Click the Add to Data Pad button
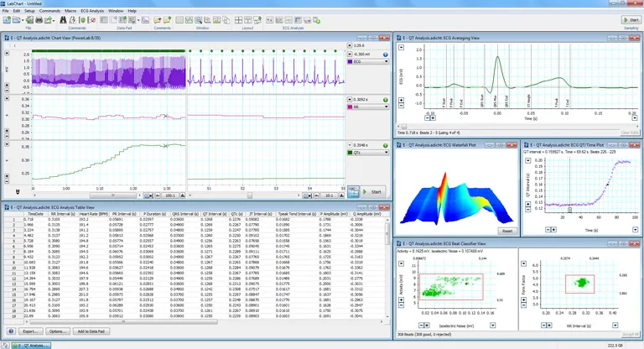 91,331
